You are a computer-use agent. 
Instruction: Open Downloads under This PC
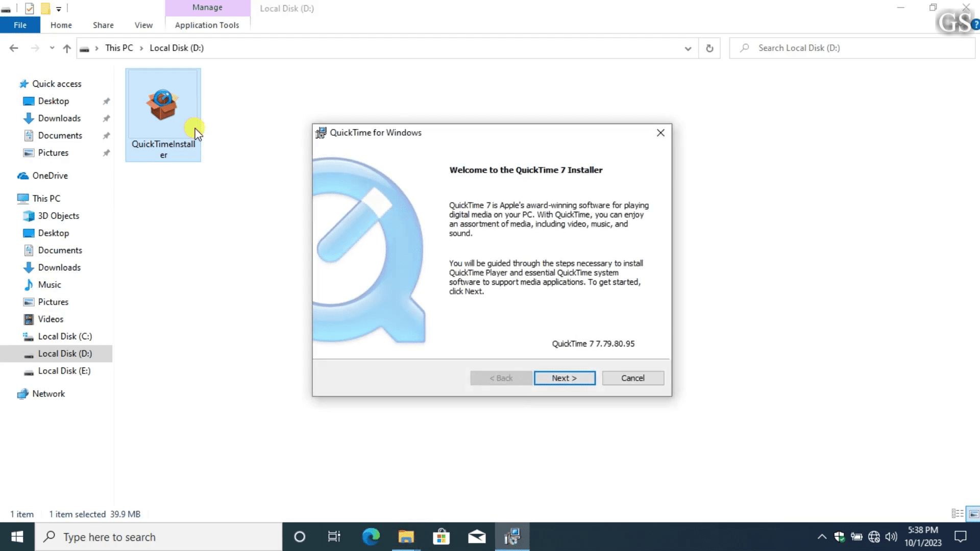59,268
